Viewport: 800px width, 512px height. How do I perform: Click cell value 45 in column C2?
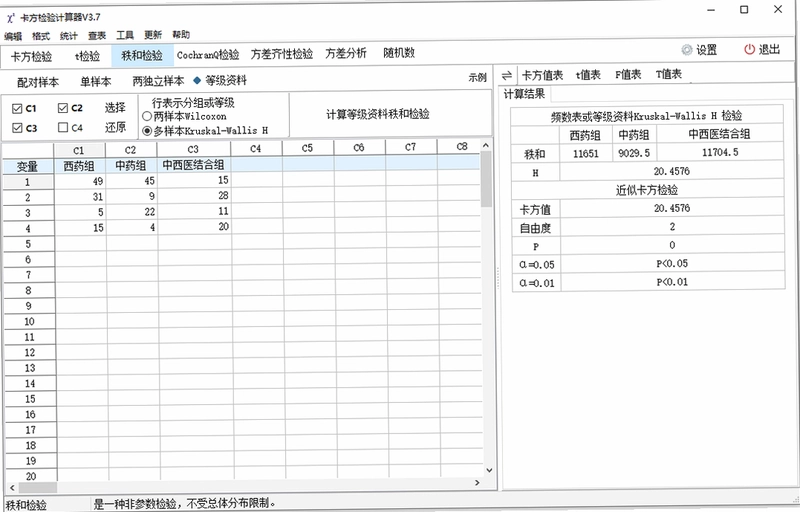(x=132, y=181)
